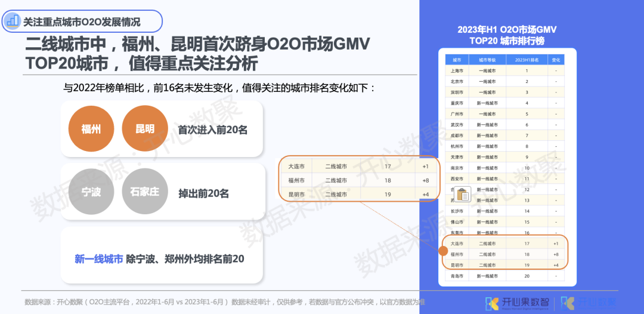Select the 青岛市 row at table bottom
The image size is (644, 314).
click(504, 276)
